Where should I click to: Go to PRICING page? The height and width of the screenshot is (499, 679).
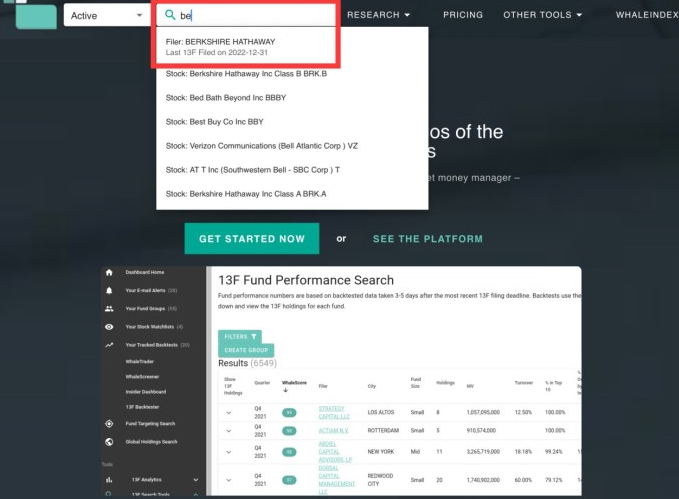pos(463,15)
